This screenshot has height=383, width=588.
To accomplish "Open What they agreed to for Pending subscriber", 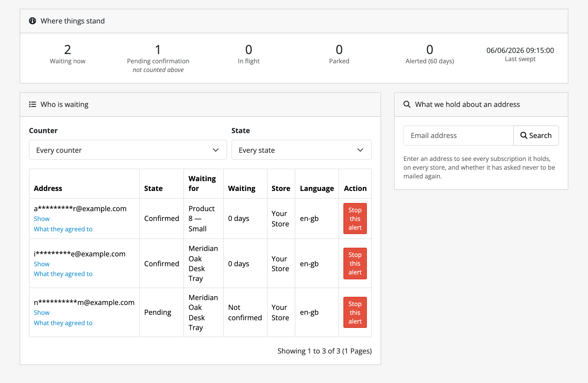I will [x=63, y=323].
